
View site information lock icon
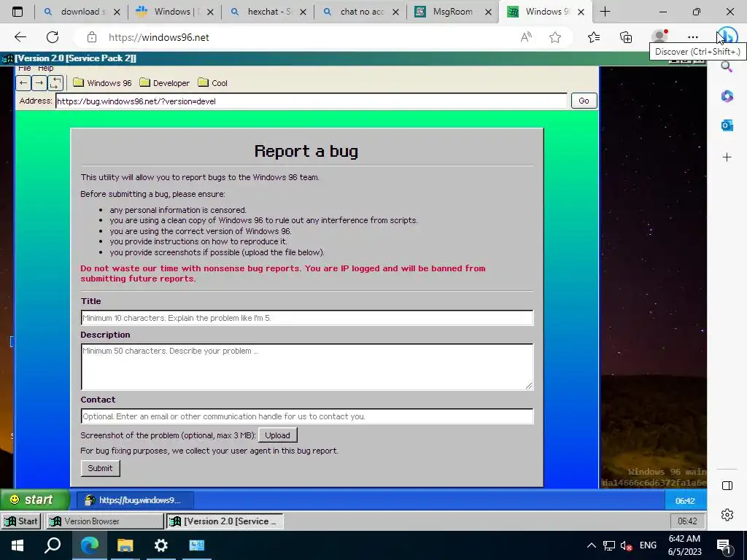pyautogui.click(x=92, y=37)
